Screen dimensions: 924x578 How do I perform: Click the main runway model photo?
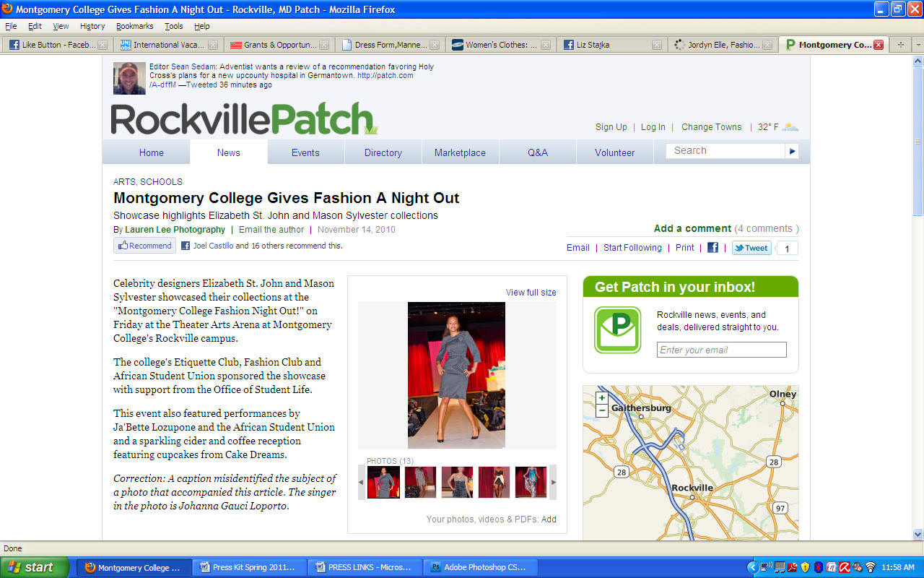456,375
